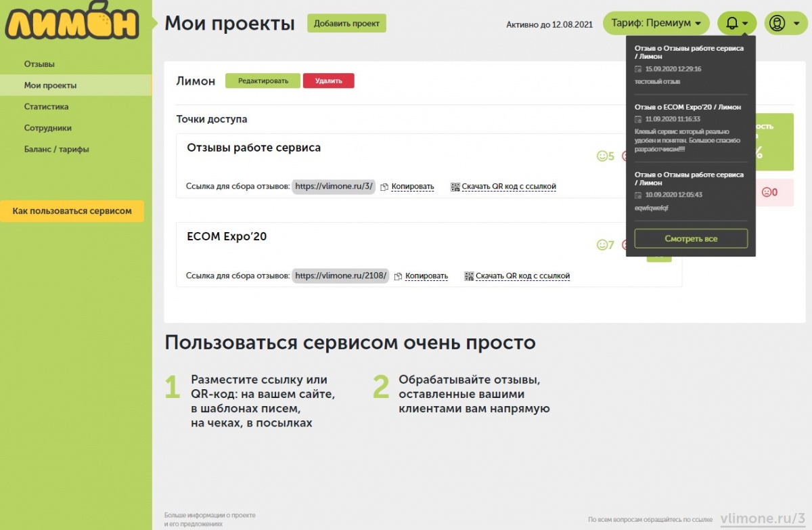This screenshot has height=530, width=812.
Task: Click Копировать link for vlimone.ru/3/
Action: (412, 187)
